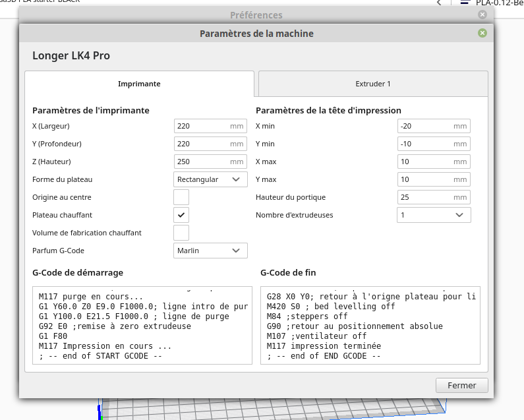Close the Paramètres de la machine dialog
Image resolution: width=524 pixels, height=420 pixels.
click(482, 33)
